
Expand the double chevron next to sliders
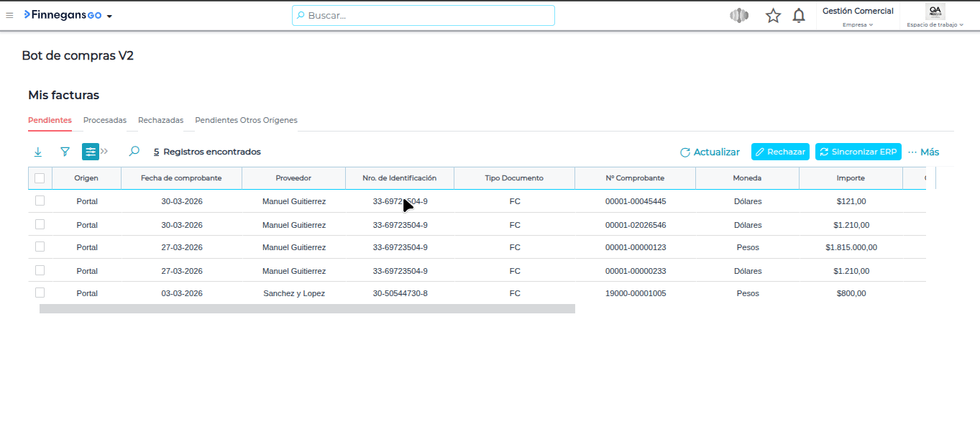(x=104, y=152)
